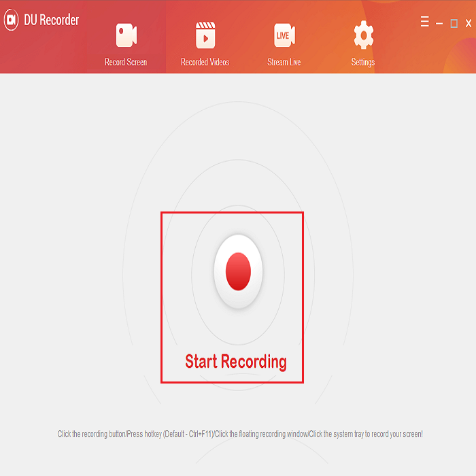476x476 pixels.
Task: Click the DU Recorder logo icon
Action: 12,20
